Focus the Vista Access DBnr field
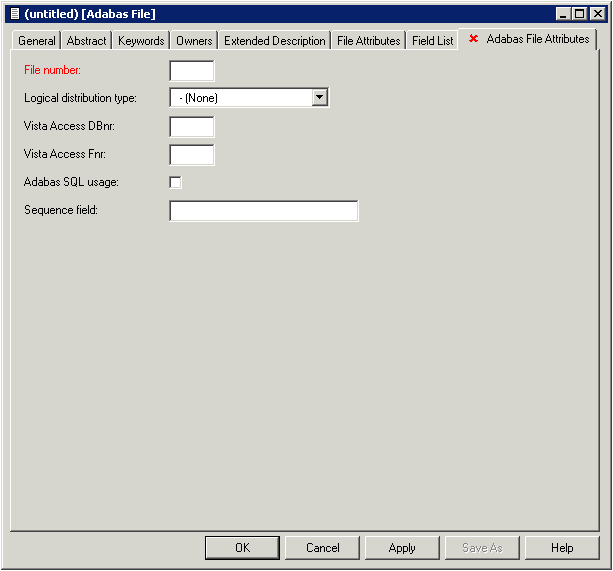The height and width of the screenshot is (571, 613). (x=192, y=127)
